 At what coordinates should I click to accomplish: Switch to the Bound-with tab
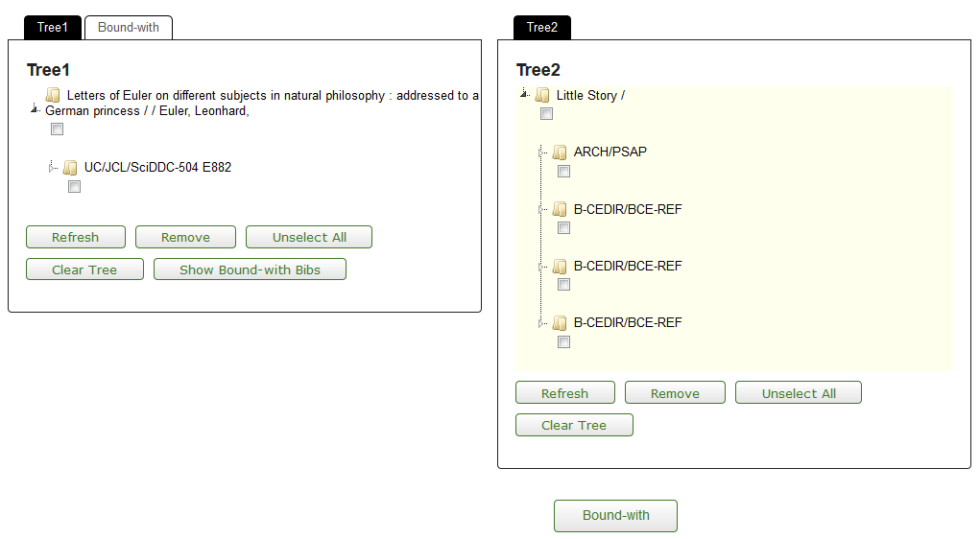[128, 28]
